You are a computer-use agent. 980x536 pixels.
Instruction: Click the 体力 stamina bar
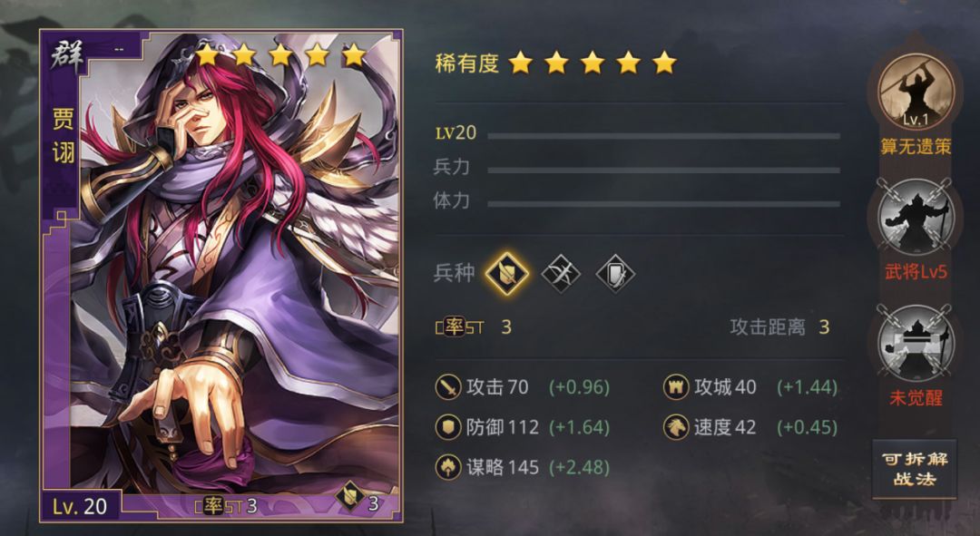(x=663, y=203)
